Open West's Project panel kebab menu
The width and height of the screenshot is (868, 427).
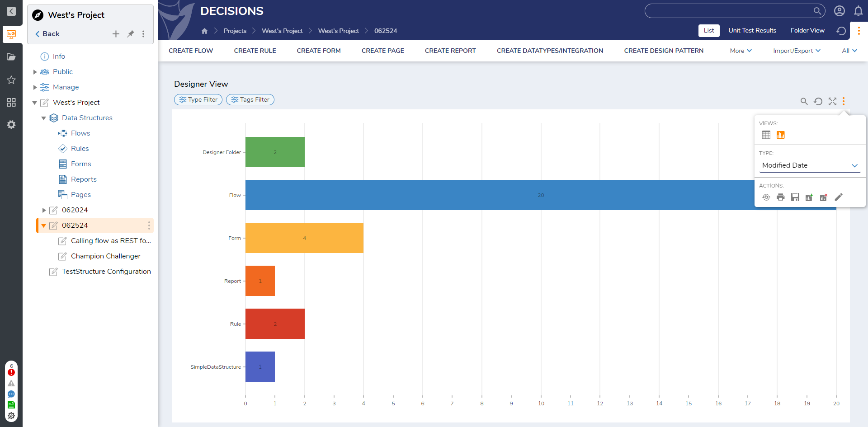pos(143,34)
